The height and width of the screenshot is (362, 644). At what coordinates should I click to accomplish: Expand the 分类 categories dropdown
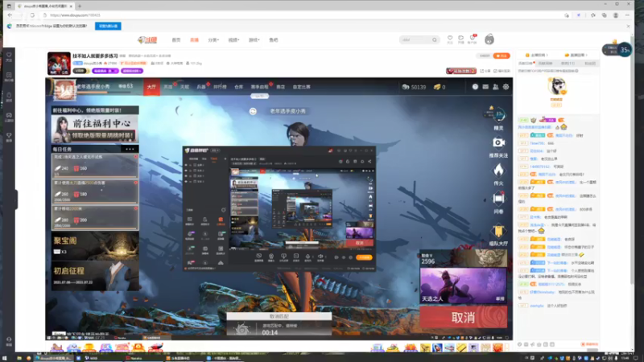click(213, 40)
